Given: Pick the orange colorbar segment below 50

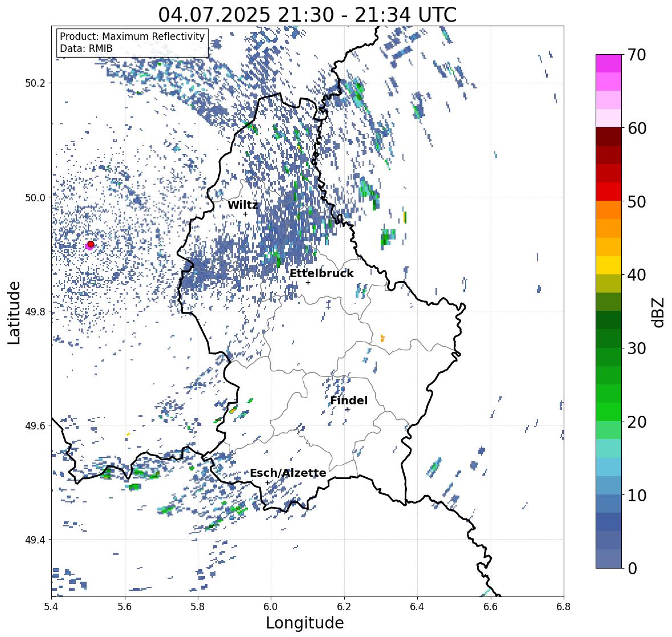Looking at the screenshot, I should [609, 210].
